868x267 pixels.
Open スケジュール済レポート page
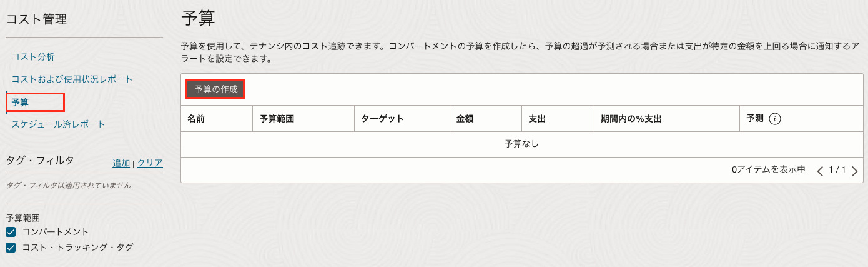tap(58, 124)
